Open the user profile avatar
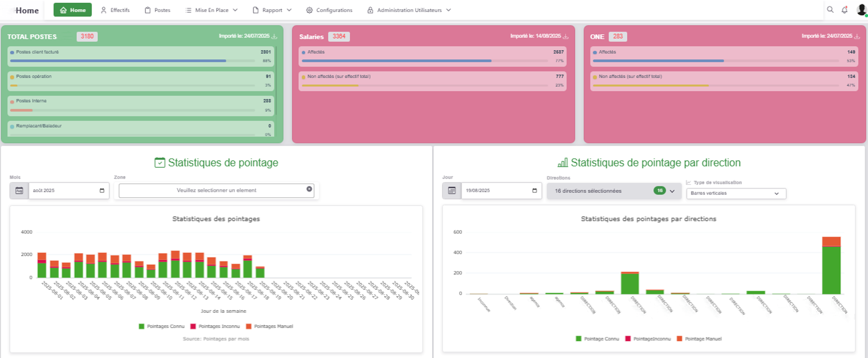Viewport: 868px width, 358px height. tap(861, 10)
